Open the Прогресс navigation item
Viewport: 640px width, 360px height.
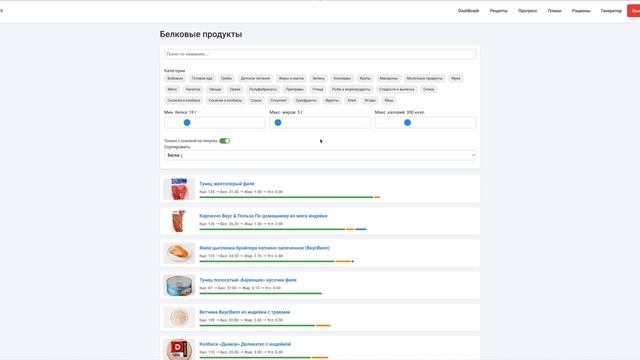(x=527, y=11)
